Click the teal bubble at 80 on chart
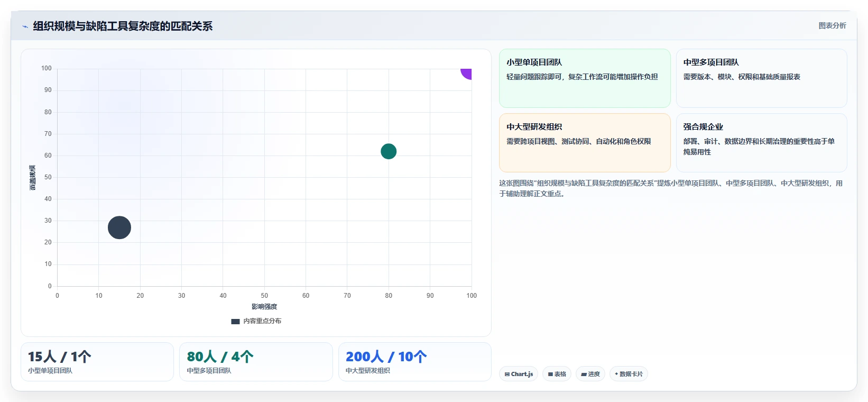Viewport: 868px width, 402px height. tap(389, 151)
